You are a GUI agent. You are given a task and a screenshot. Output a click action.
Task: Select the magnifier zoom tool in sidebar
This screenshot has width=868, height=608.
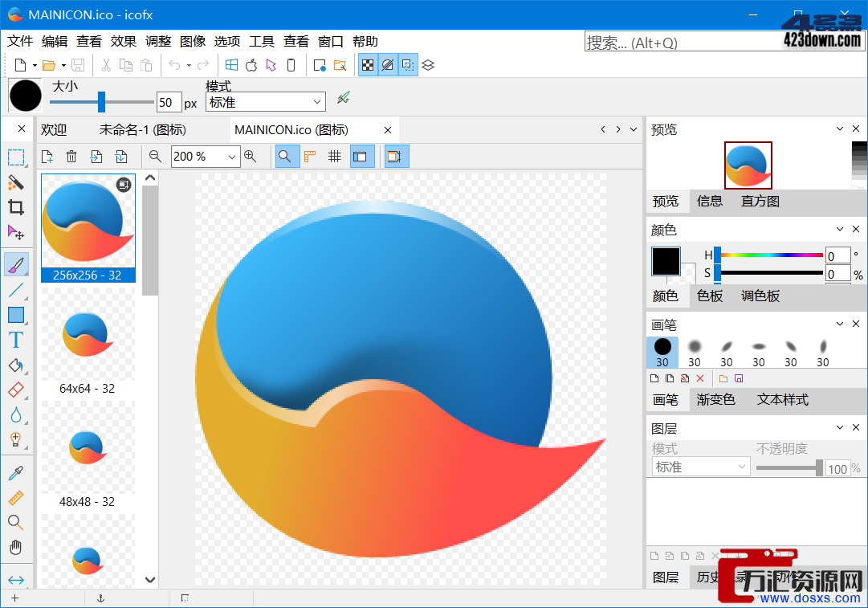click(x=16, y=522)
